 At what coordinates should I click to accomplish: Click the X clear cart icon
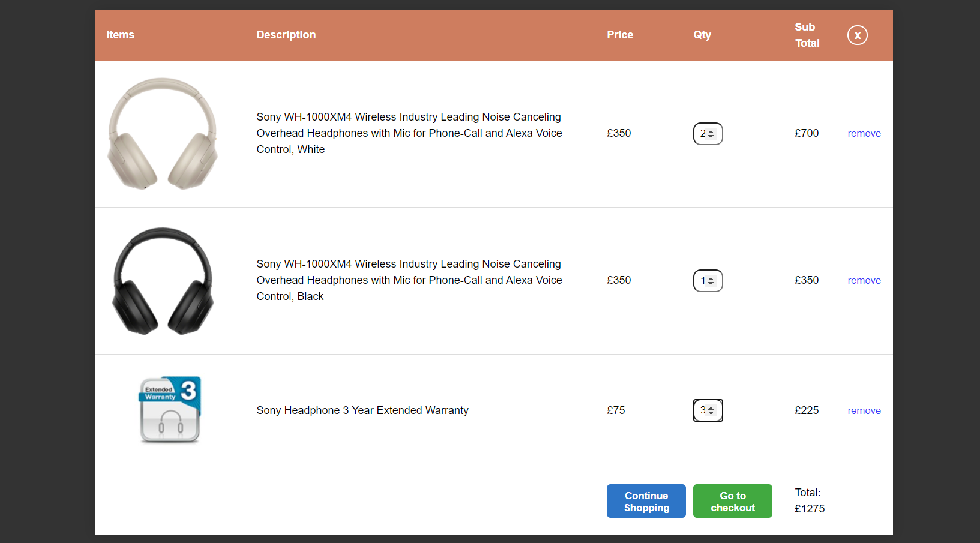(x=858, y=35)
